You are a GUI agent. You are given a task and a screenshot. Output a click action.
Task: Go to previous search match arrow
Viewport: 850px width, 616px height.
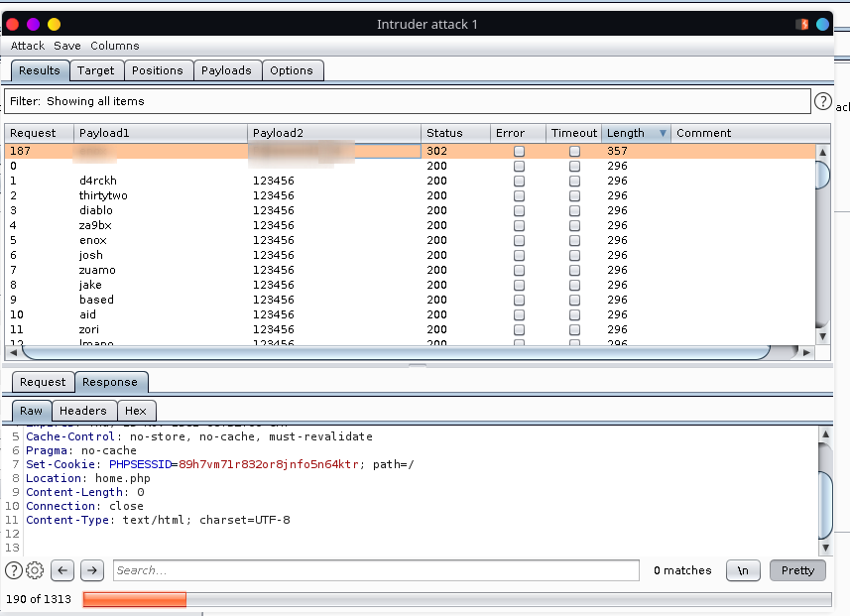click(x=62, y=570)
